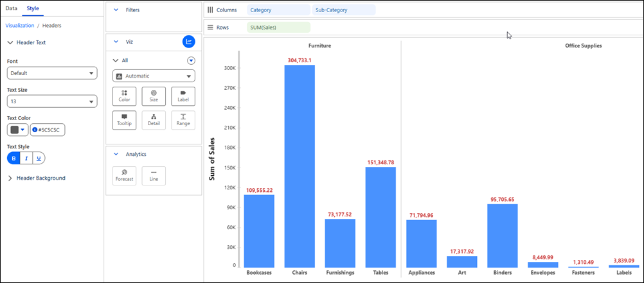Open the Size mark card
Viewport: 644px width, 283px height.
click(154, 96)
